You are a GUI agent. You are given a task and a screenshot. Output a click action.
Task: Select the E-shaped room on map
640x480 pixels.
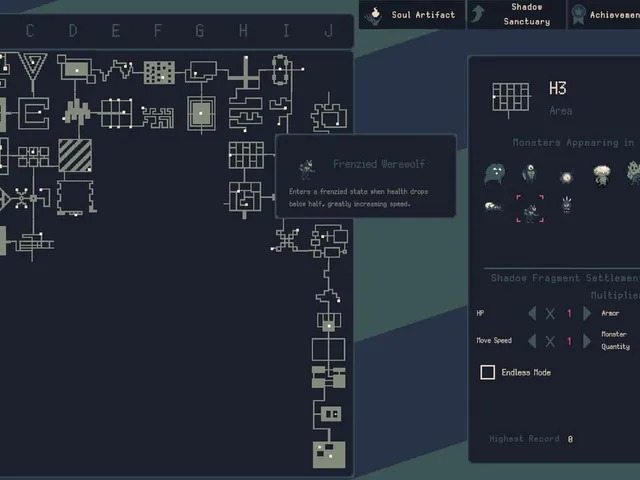34,113
